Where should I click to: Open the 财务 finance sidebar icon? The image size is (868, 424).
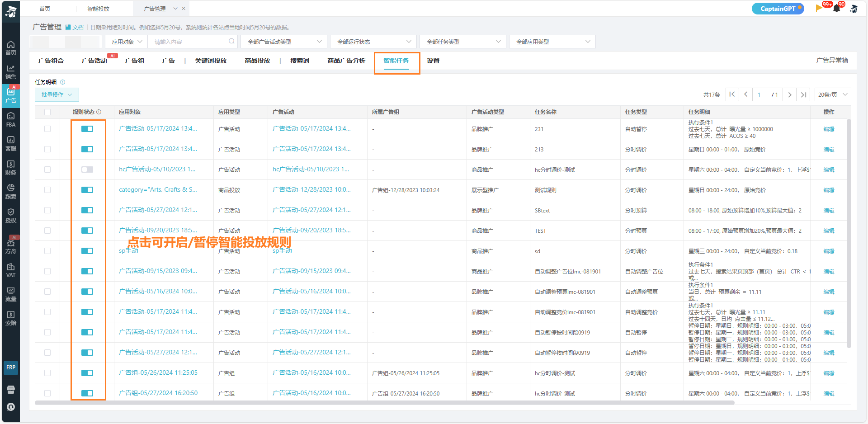pyautogui.click(x=11, y=167)
